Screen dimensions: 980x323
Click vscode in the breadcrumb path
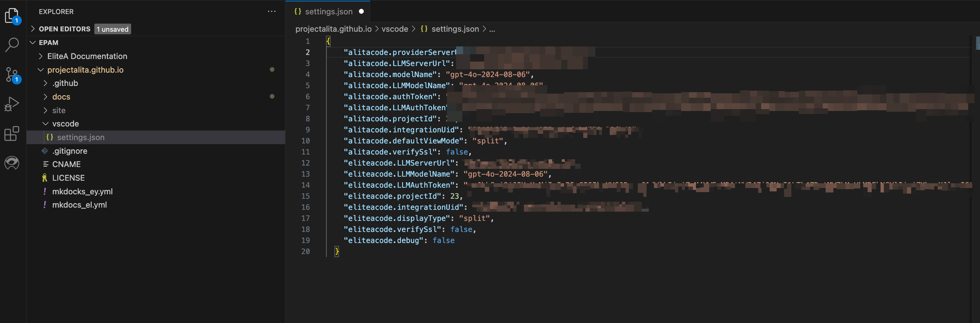coord(395,29)
